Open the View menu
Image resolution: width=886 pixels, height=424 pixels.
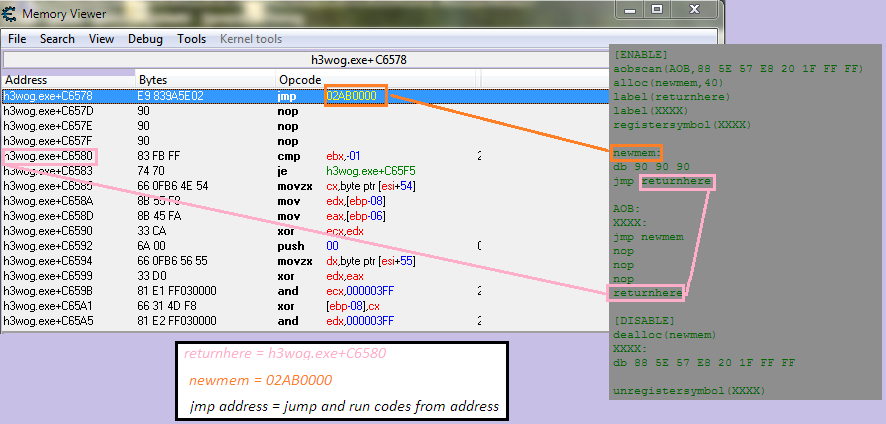pos(101,39)
